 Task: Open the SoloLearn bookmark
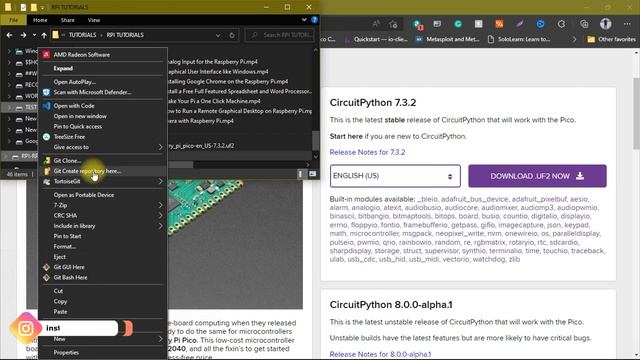click(x=519, y=39)
